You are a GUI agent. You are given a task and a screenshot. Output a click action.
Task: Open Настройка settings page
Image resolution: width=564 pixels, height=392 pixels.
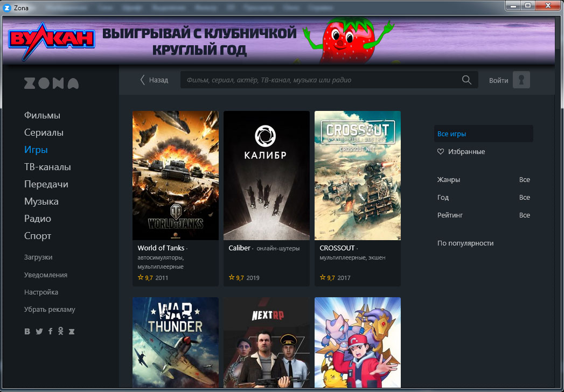[41, 292]
